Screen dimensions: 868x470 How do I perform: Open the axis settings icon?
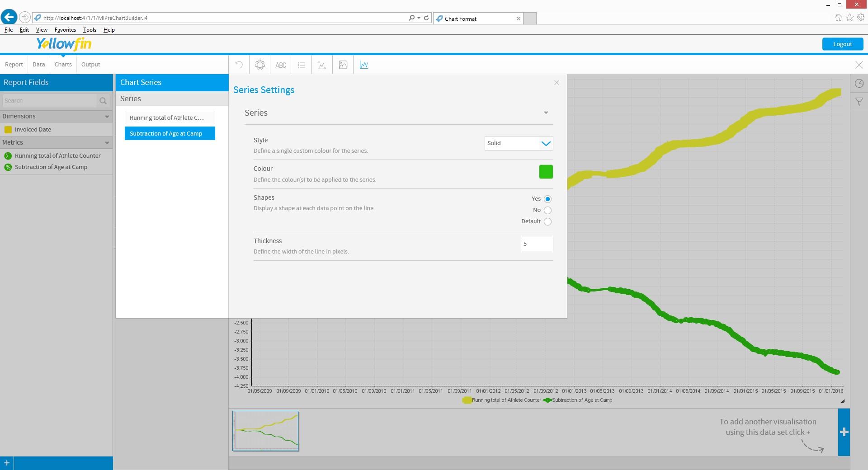coord(322,65)
